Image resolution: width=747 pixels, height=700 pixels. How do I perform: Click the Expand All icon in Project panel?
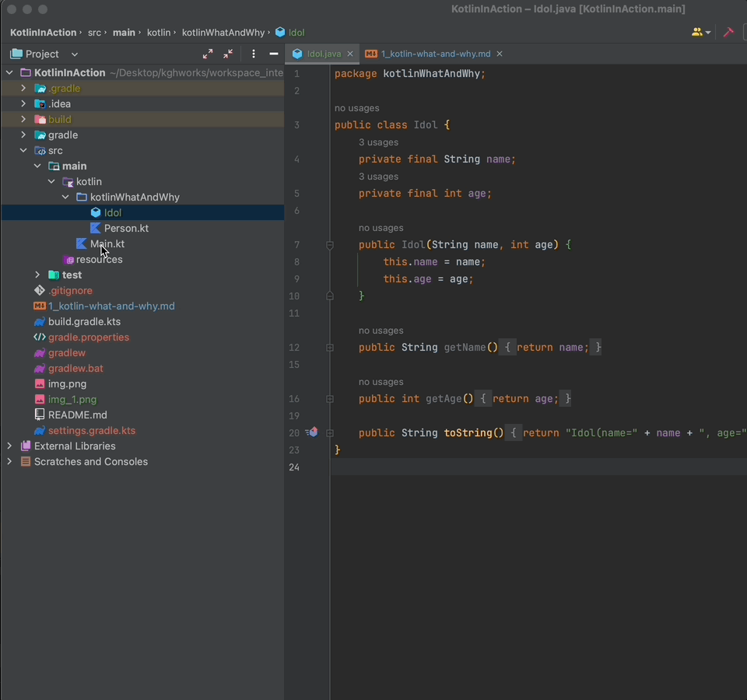tap(208, 54)
